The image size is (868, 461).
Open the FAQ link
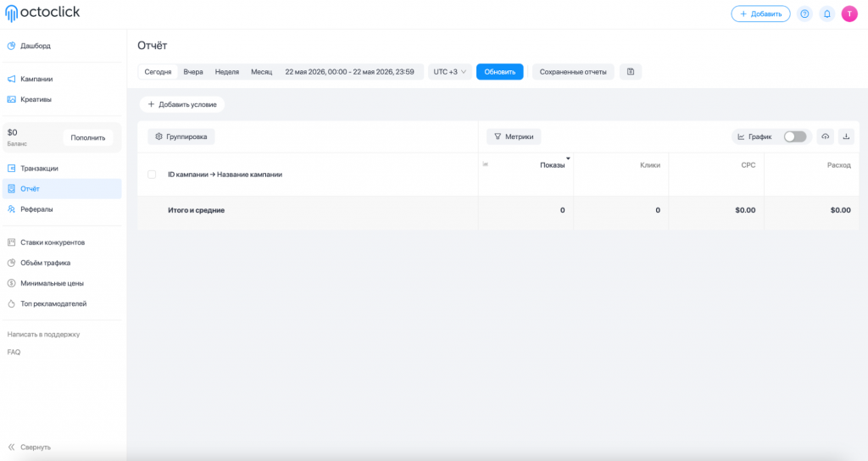tap(14, 352)
